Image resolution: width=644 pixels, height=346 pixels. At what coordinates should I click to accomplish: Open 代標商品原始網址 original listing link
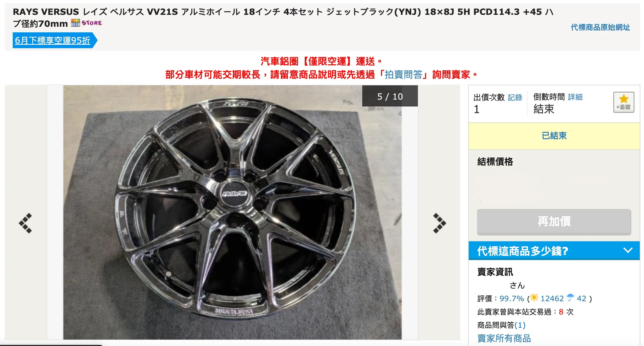point(600,27)
